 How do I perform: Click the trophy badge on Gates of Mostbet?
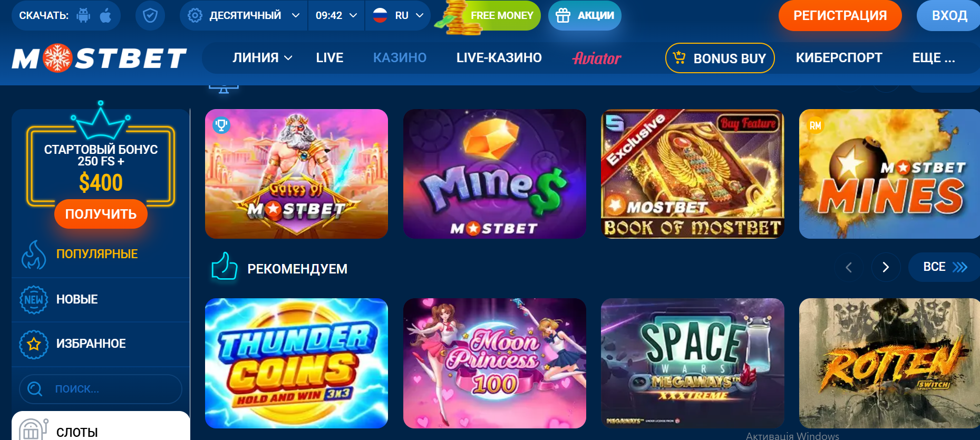point(221,125)
